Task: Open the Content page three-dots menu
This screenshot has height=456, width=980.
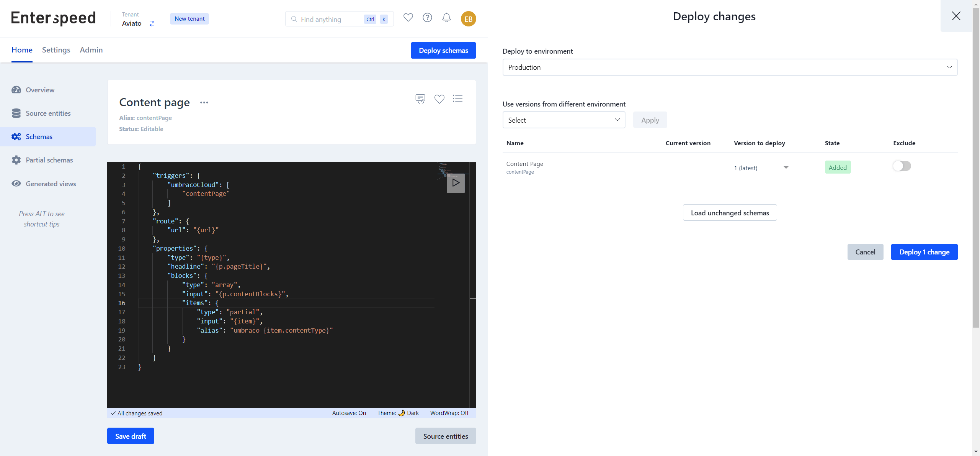Action: pyautogui.click(x=204, y=103)
